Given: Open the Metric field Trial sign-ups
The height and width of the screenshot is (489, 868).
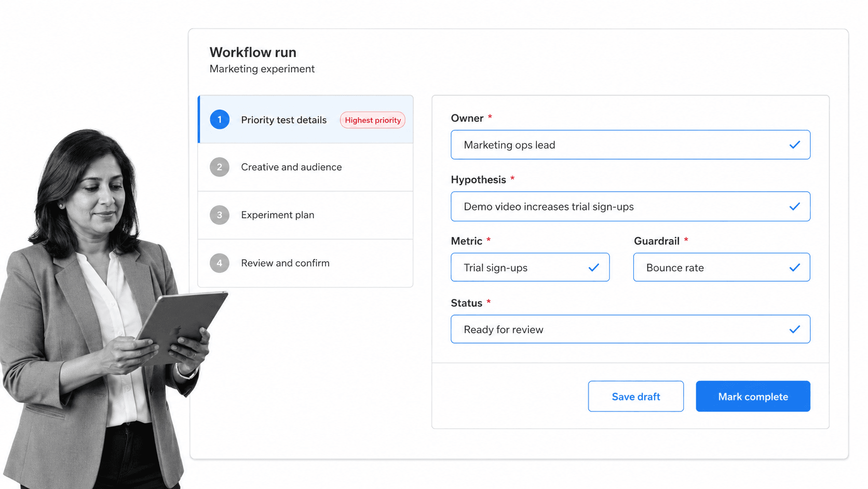Looking at the screenshot, I should [530, 268].
